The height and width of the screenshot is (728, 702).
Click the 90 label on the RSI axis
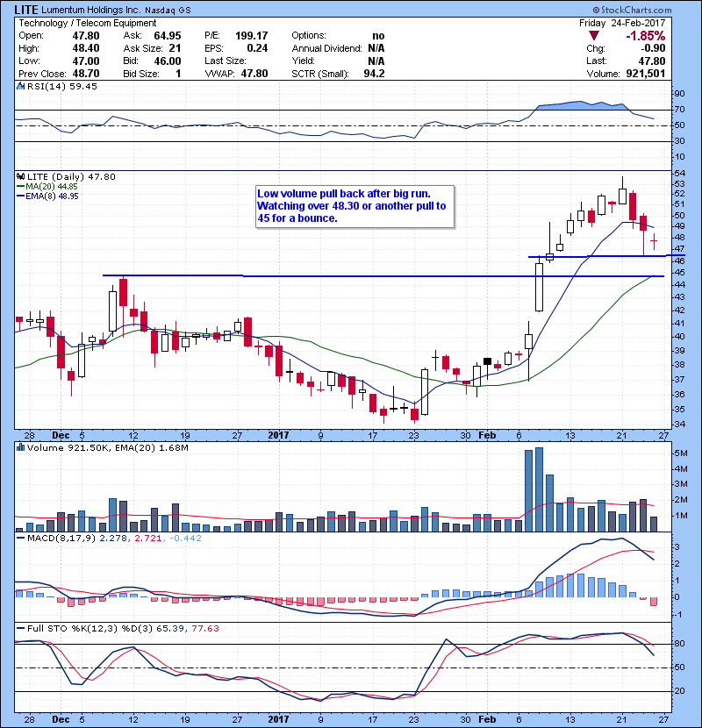click(679, 94)
